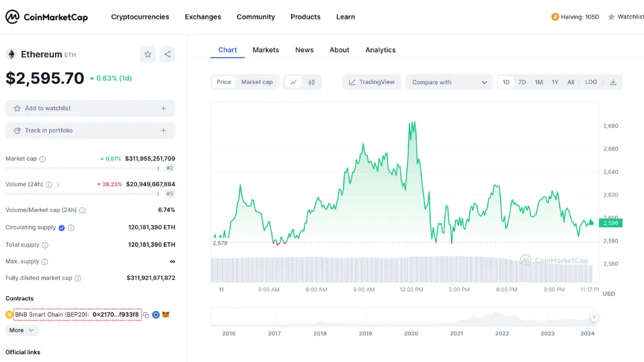Click the timeline range slider handle
Image resolution: width=644 pixels, height=362 pixels.
coord(594,317)
